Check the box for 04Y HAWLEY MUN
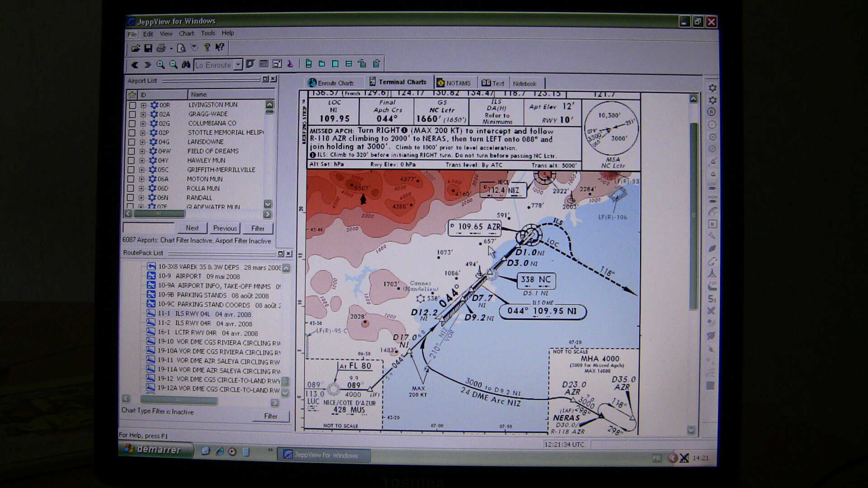Viewport: 868px width, 488px height. tap(131, 160)
